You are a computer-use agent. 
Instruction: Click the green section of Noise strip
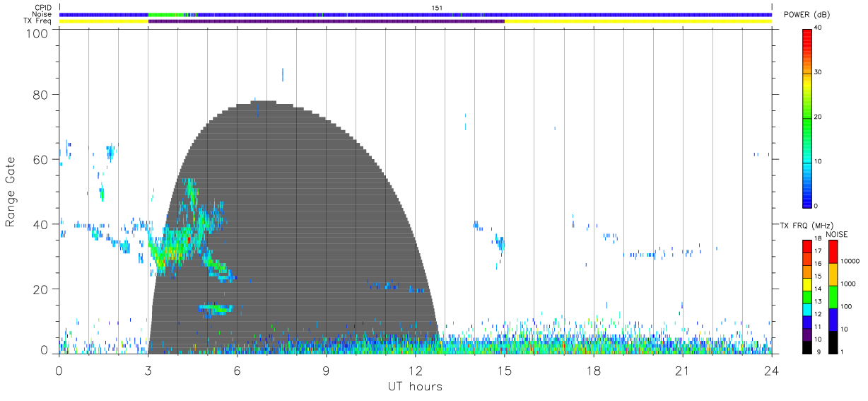[165, 15]
